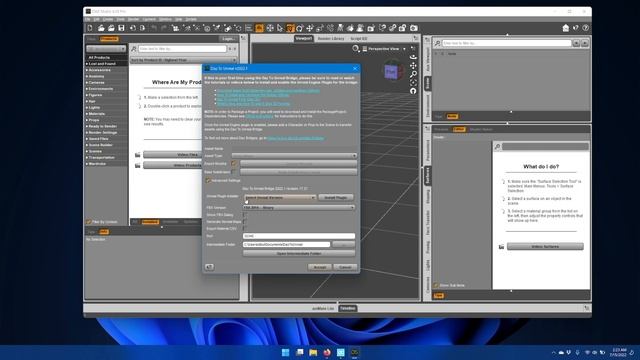Toggle the Generate Normal Maps checkbox

tap(245, 222)
